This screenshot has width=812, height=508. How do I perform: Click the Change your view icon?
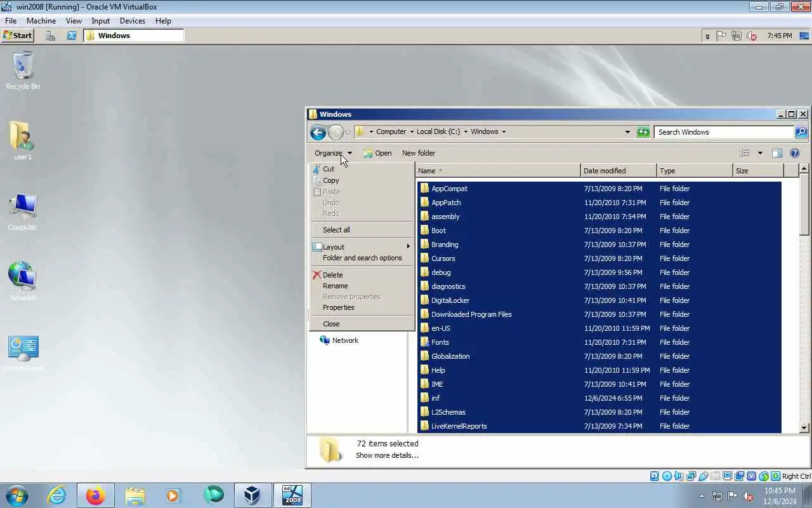pyautogui.click(x=745, y=153)
